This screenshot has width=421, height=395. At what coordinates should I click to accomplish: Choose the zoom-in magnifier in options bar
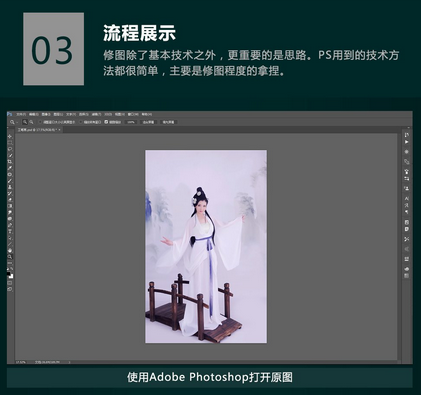pyautogui.click(x=25, y=122)
